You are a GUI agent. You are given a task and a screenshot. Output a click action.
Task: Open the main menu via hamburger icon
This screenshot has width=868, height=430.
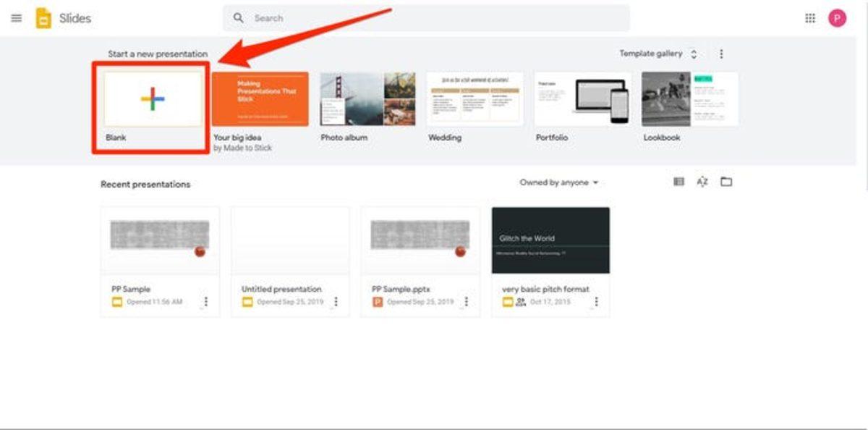tap(16, 18)
